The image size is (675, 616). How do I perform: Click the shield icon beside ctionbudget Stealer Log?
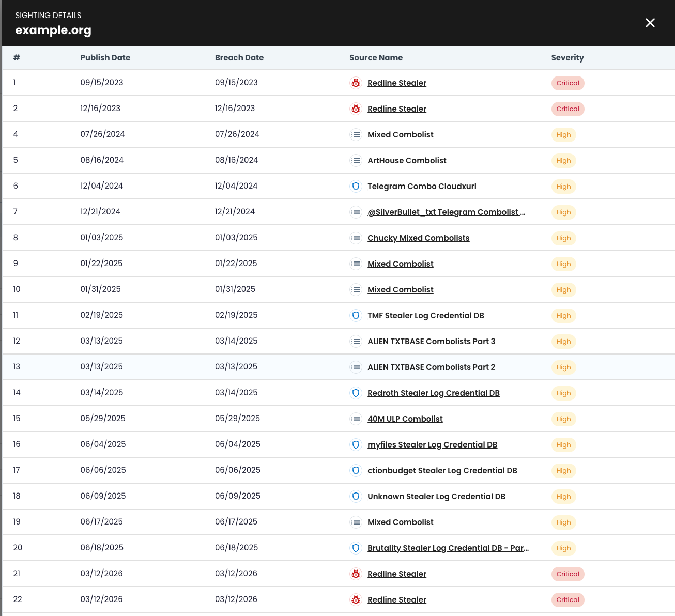(356, 470)
